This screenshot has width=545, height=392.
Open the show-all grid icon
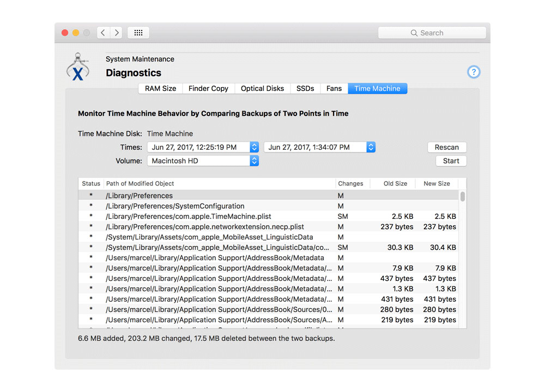click(138, 33)
